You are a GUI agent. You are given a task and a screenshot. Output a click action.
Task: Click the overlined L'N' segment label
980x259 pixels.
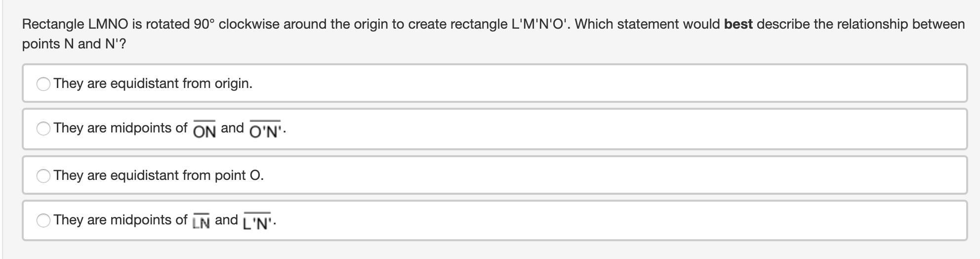point(258,222)
